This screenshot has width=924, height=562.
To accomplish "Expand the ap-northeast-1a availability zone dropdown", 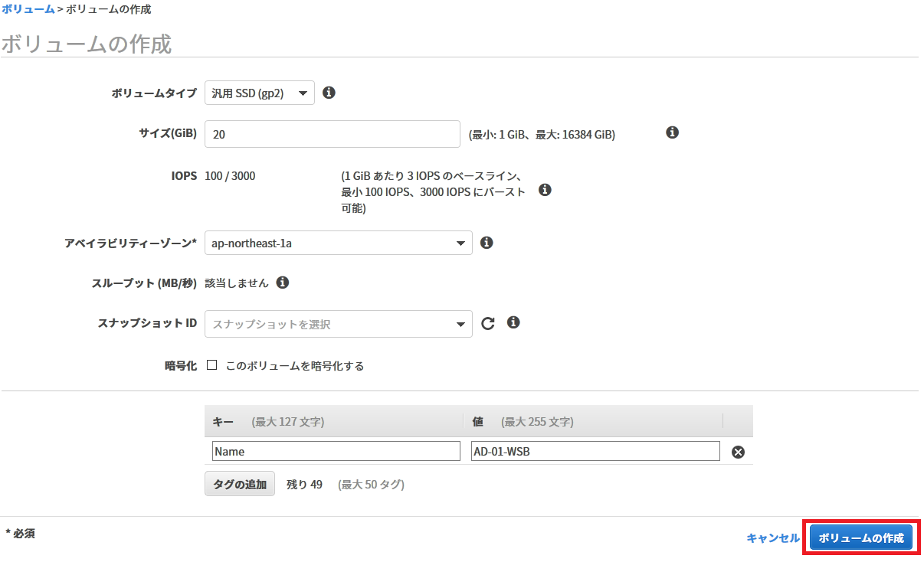I will [x=338, y=243].
